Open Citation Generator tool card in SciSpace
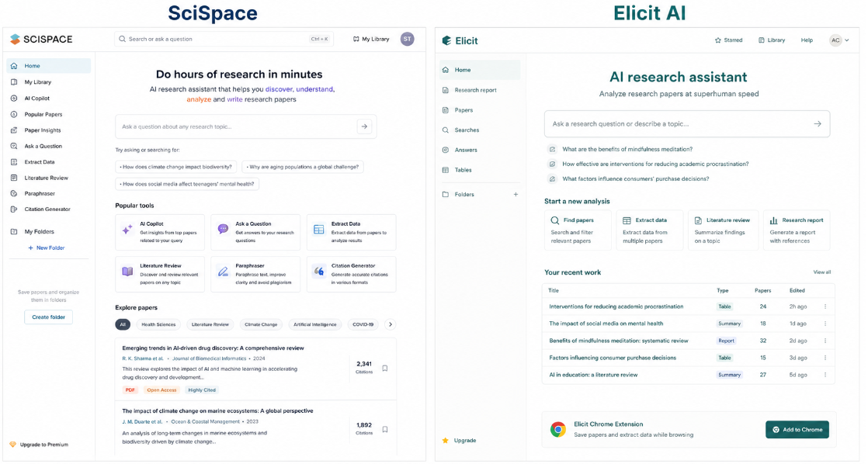868x464 pixels. click(352, 275)
